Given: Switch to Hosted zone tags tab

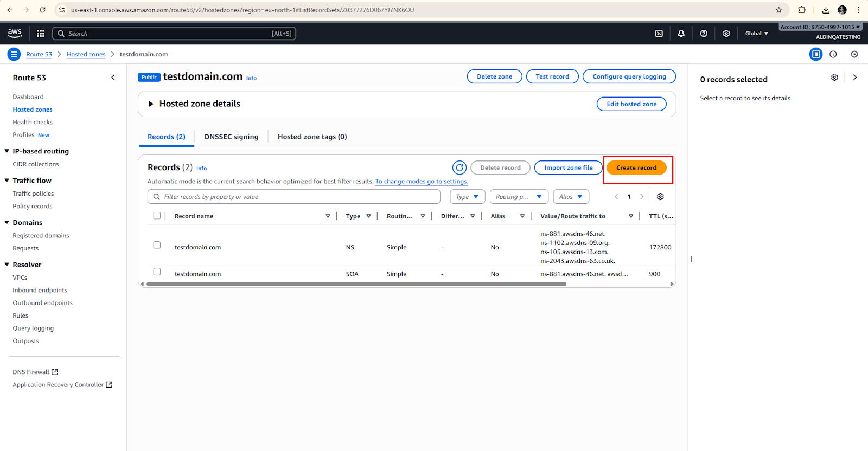Looking at the screenshot, I should point(312,137).
